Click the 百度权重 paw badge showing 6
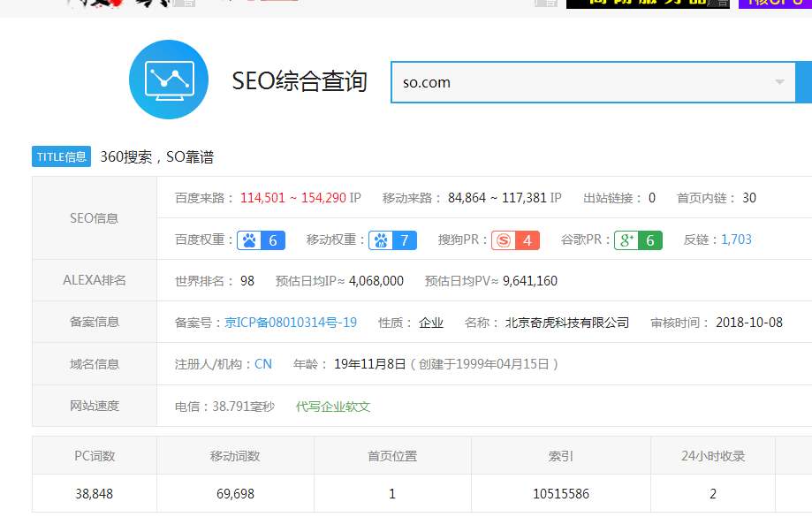Viewport: 812px width, 517px height. click(261, 239)
